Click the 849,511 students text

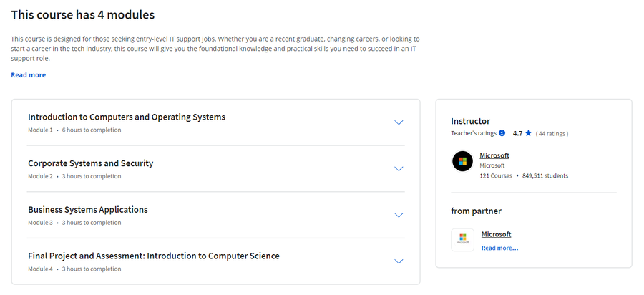pos(545,176)
